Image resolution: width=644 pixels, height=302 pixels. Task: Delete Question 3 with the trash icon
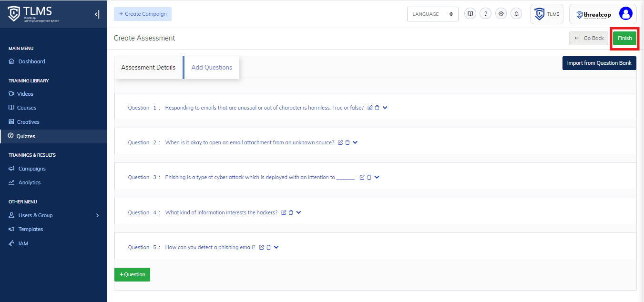pyautogui.click(x=369, y=177)
